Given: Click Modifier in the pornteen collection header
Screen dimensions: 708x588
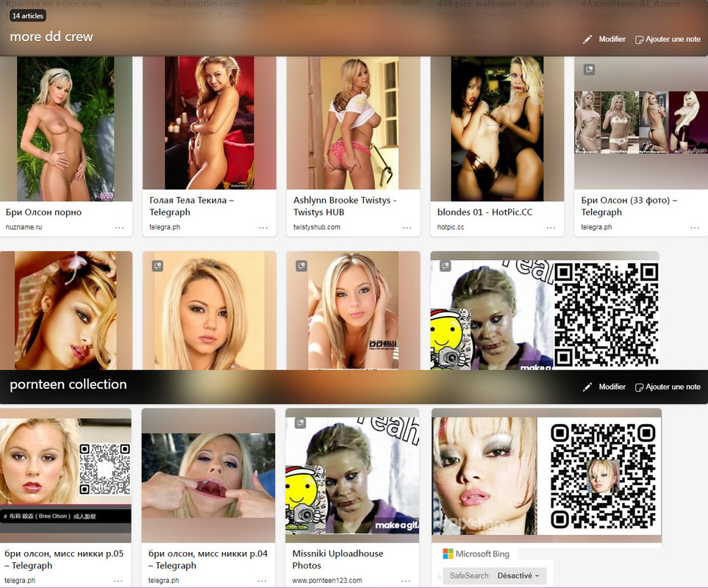Looking at the screenshot, I should 604,387.
